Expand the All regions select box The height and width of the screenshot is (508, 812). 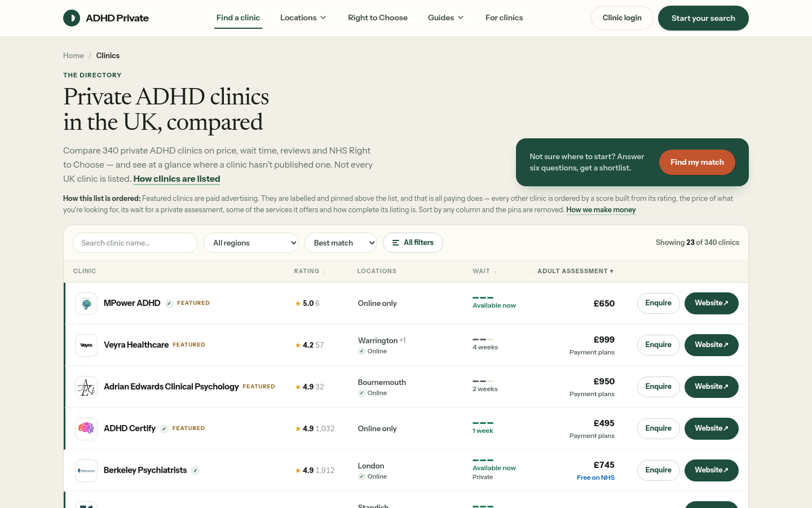coord(251,243)
